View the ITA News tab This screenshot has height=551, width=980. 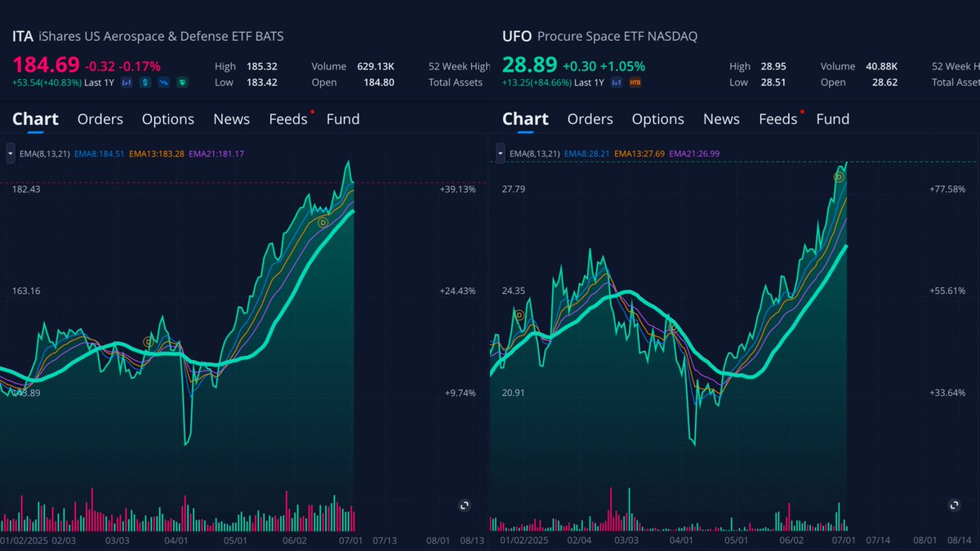(x=232, y=119)
